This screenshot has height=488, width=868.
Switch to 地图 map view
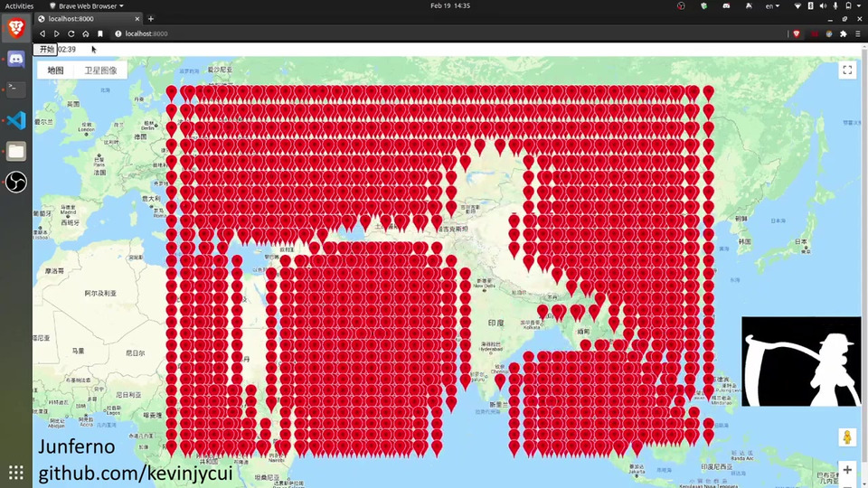coord(55,70)
